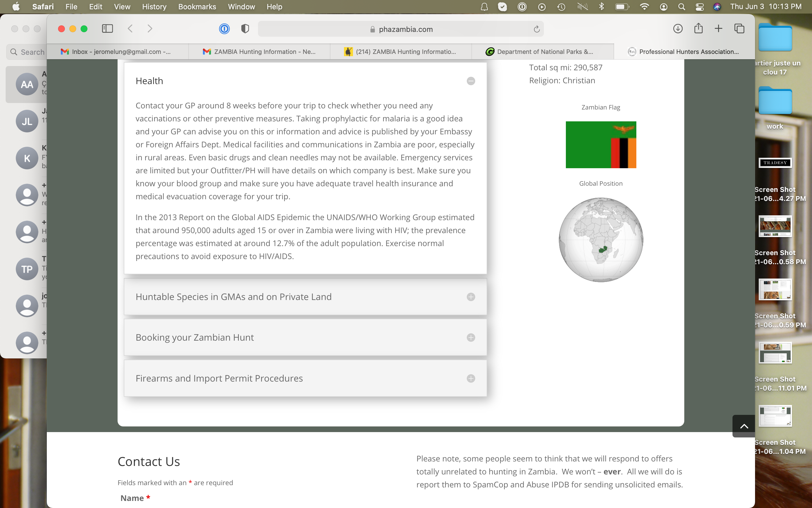812x508 pixels.
Task: Open Bluetooth menu bar icon
Action: 601,7
